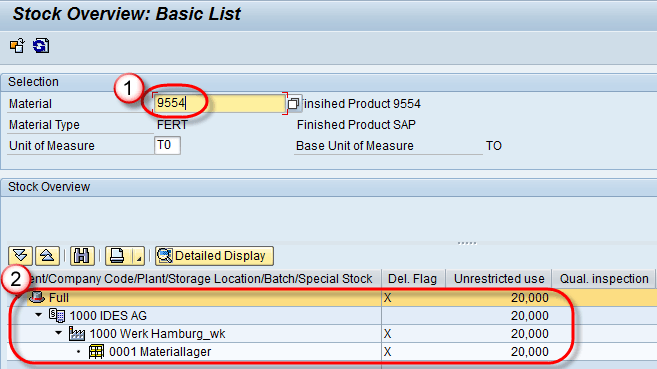
Task: Open the print options dropdown arrow
Action: coord(138,255)
